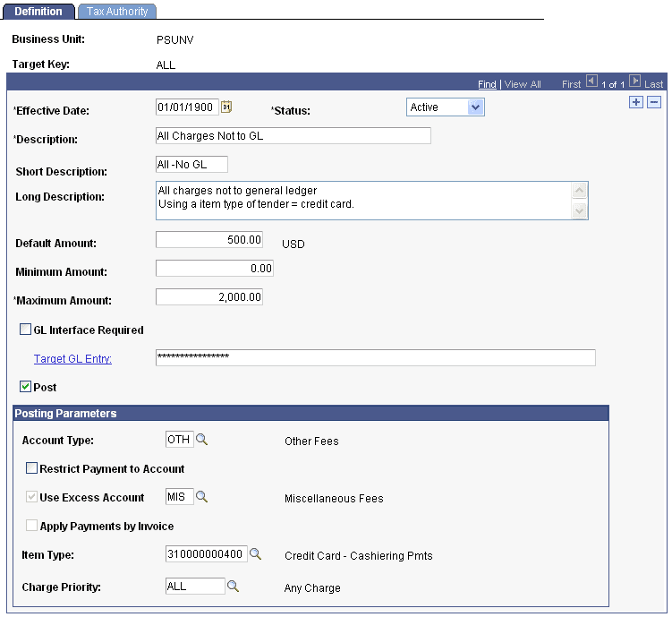
Task: Click the Item Type number field
Action: pyautogui.click(x=206, y=554)
